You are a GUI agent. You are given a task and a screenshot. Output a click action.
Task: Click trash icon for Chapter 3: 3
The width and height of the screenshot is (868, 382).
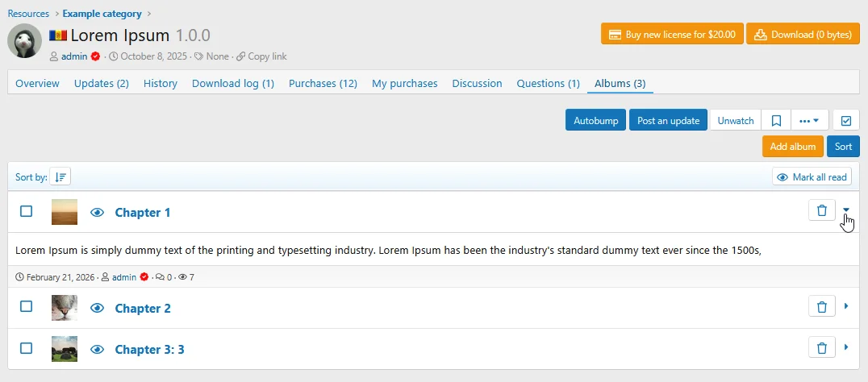coord(821,348)
